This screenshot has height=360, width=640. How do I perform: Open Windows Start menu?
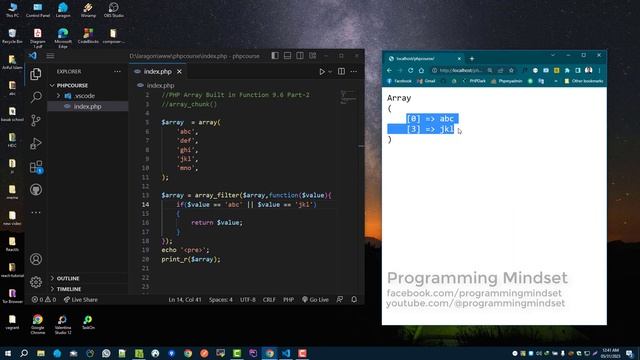(8, 353)
